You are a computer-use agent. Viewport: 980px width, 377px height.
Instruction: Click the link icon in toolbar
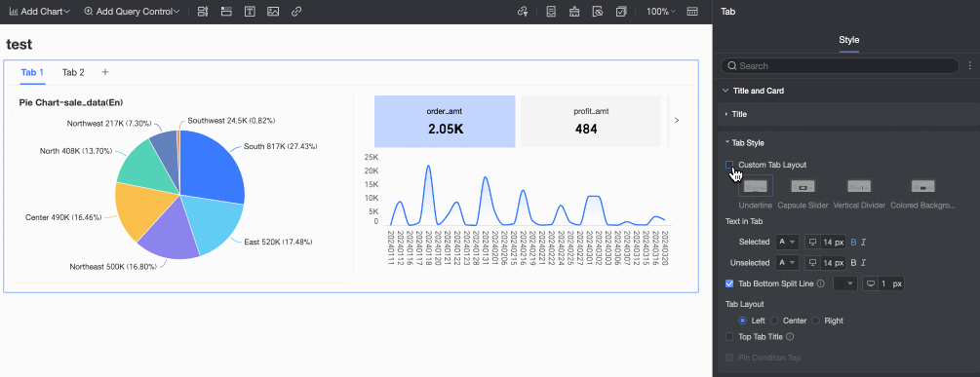tap(296, 12)
